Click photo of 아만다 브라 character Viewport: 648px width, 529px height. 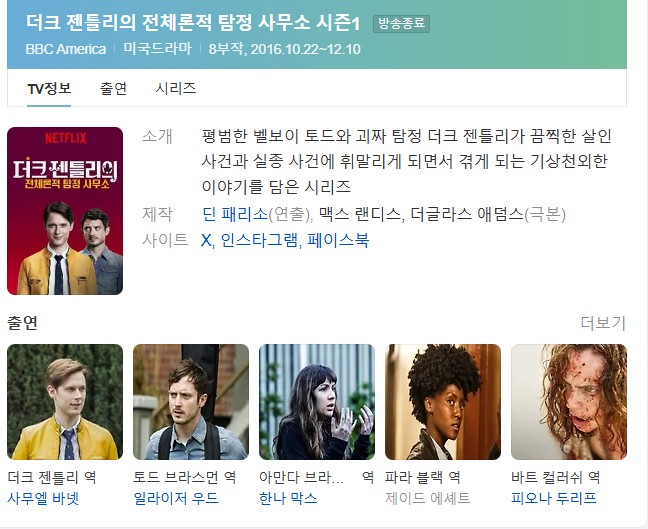click(x=317, y=402)
